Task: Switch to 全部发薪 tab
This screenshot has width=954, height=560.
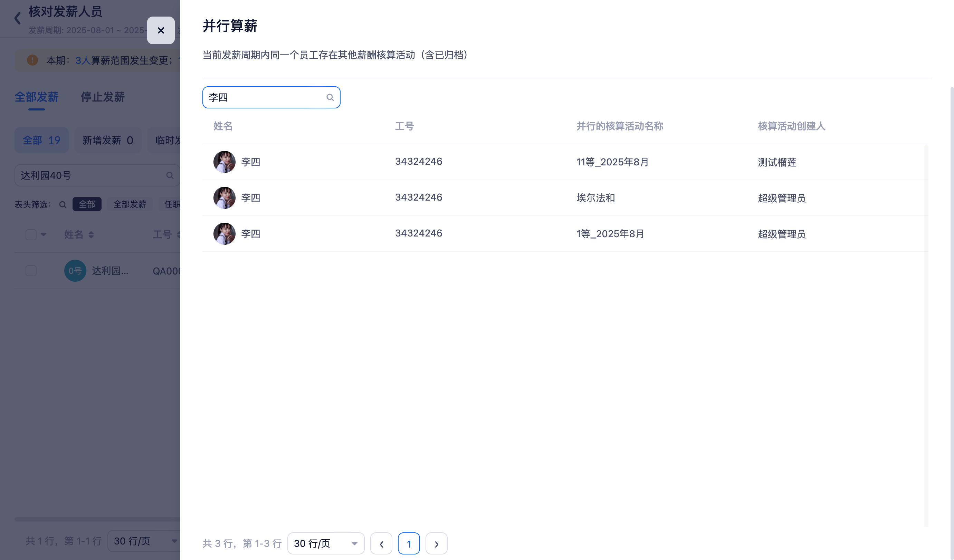Action: [36, 97]
